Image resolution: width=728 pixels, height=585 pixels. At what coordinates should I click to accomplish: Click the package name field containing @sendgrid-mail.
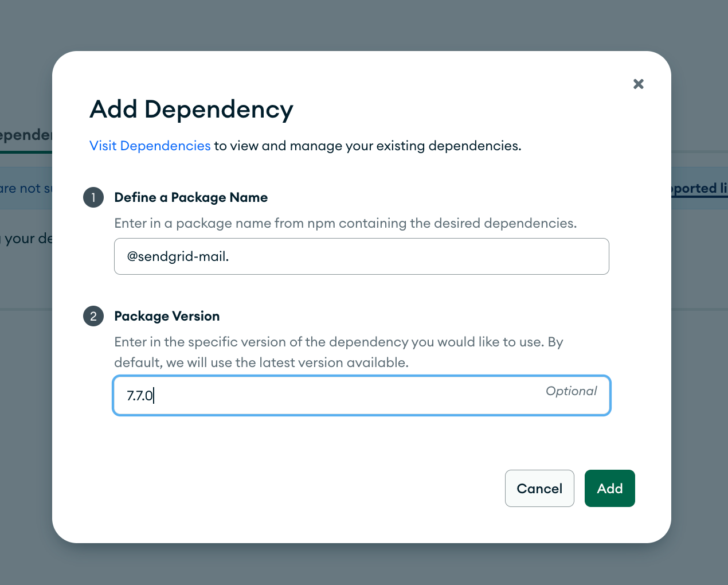(361, 256)
